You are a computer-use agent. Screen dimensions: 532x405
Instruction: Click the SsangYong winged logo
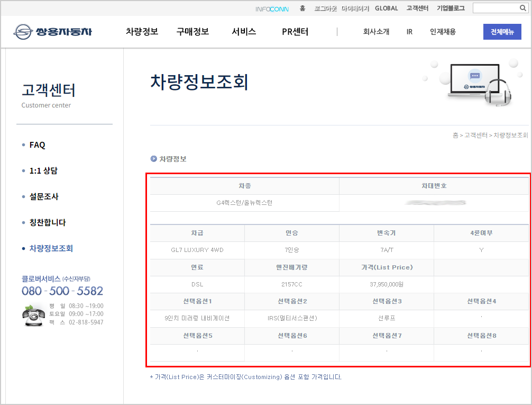[x=21, y=31]
